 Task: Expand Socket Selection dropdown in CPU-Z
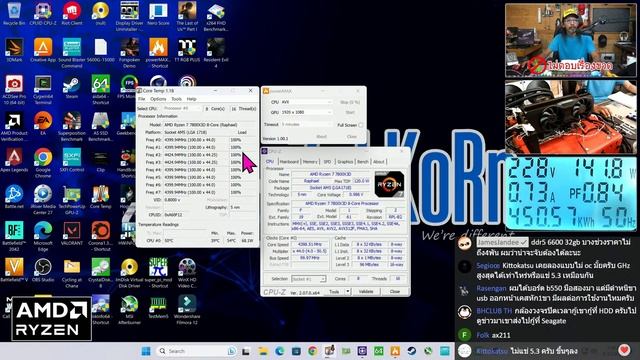pos(309,279)
